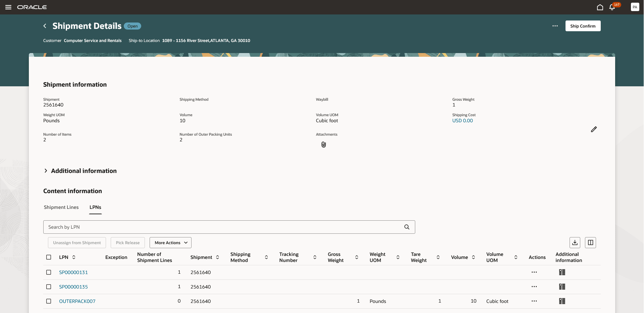644x313 pixels.
Task: Export the LPNs table with download icon
Action: (x=575, y=242)
